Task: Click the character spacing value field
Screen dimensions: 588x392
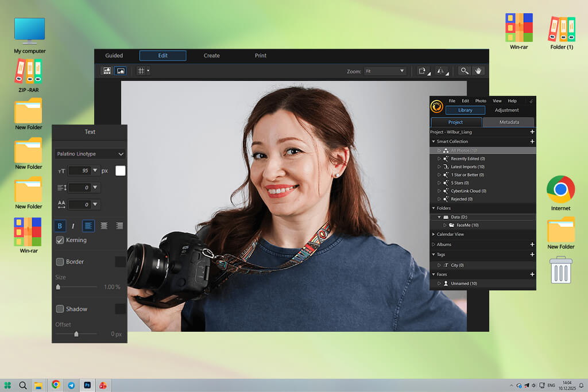Action: tap(79, 204)
